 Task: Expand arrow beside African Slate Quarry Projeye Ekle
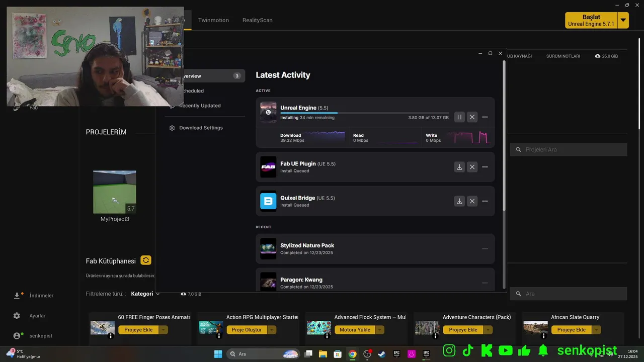coord(596,330)
